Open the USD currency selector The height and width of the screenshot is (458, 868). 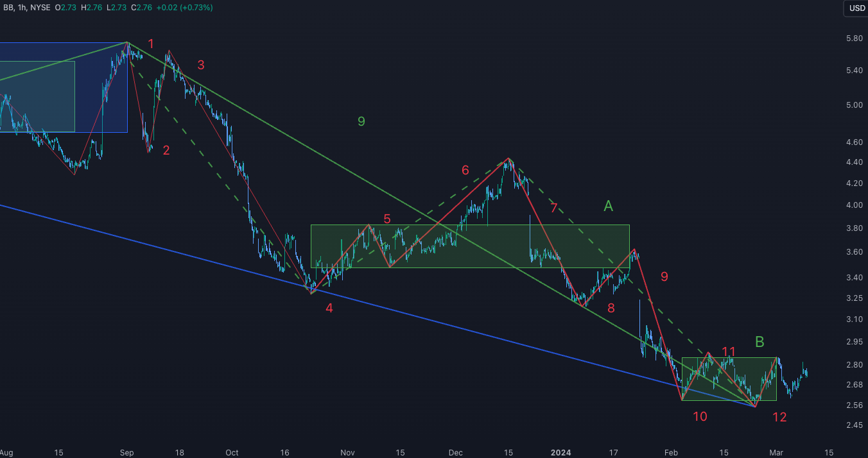click(x=856, y=8)
